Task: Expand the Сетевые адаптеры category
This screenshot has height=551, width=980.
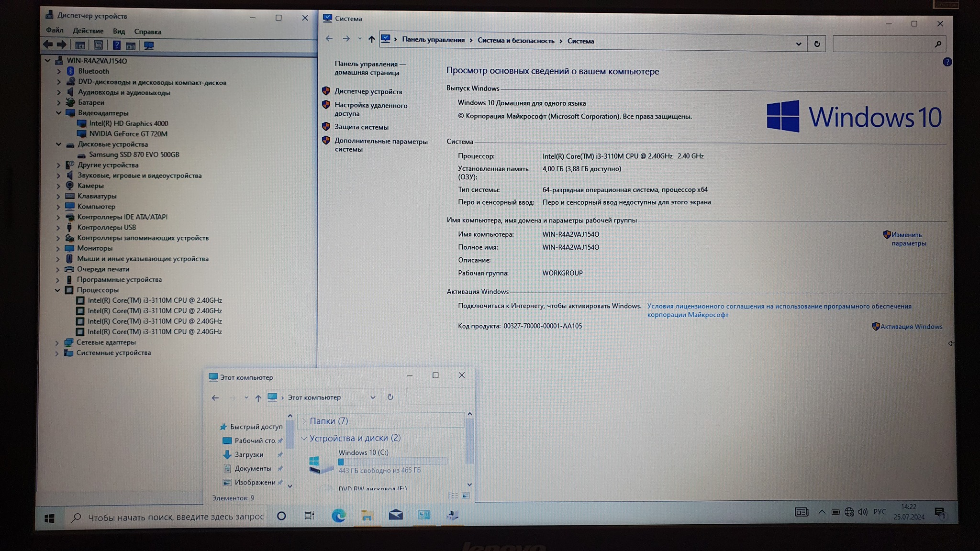Action: (57, 342)
